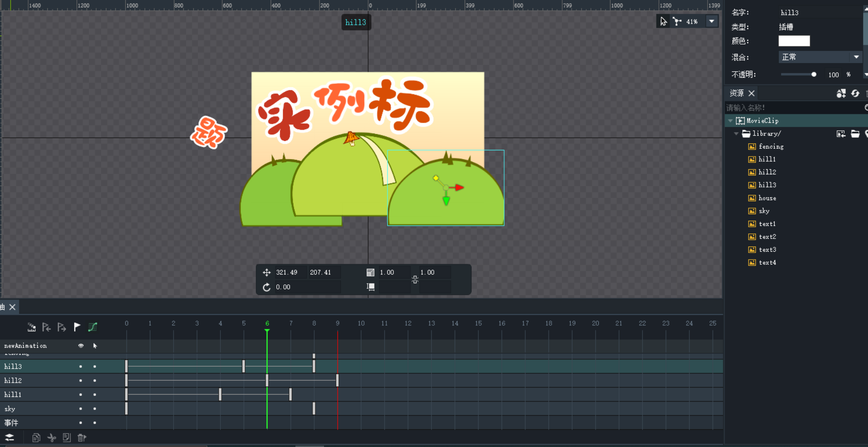Click the copy frames icon
The height and width of the screenshot is (447, 868).
click(x=36, y=438)
